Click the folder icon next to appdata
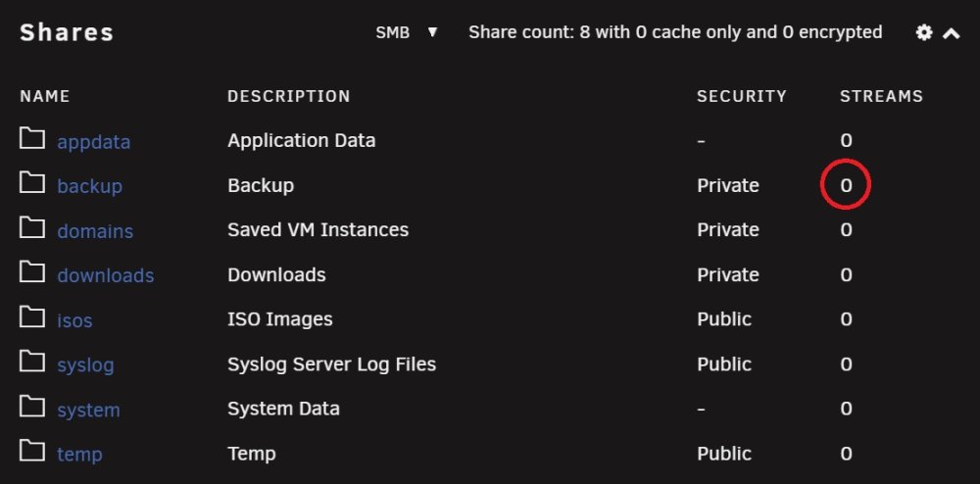 coord(32,139)
